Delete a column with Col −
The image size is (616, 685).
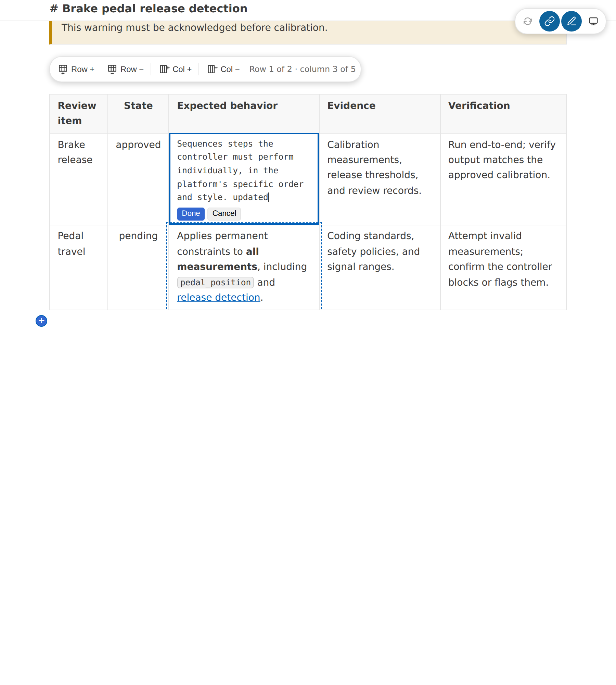[224, 69]
